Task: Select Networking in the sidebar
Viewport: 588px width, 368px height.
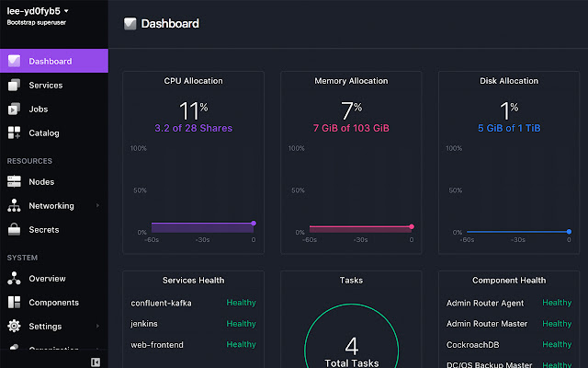Action: [51, 206]
